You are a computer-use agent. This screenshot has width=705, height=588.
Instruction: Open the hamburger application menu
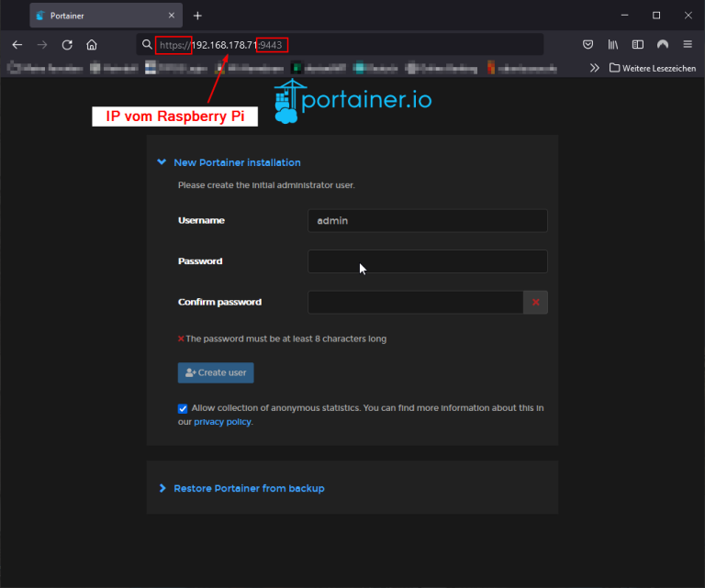(x=688, y=44)
